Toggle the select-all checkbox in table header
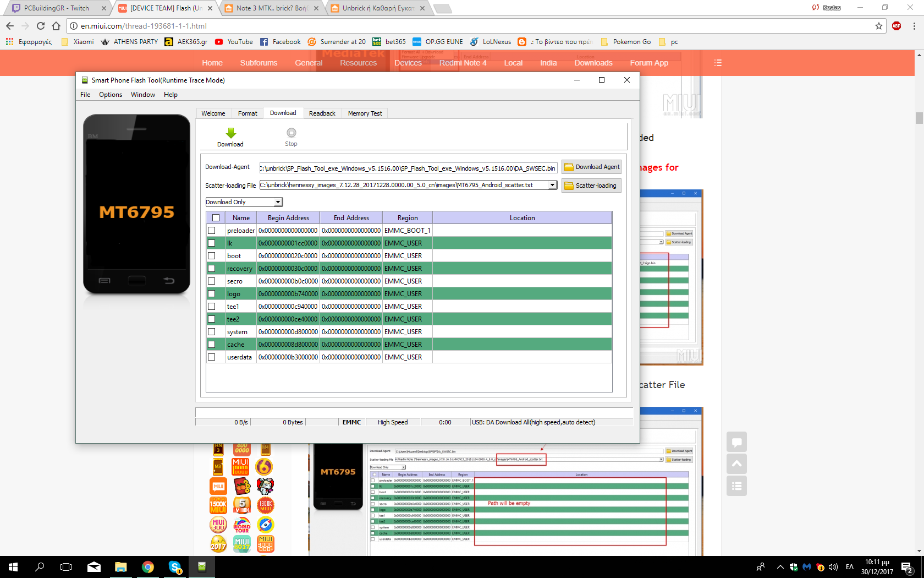 tap(216, 218)
